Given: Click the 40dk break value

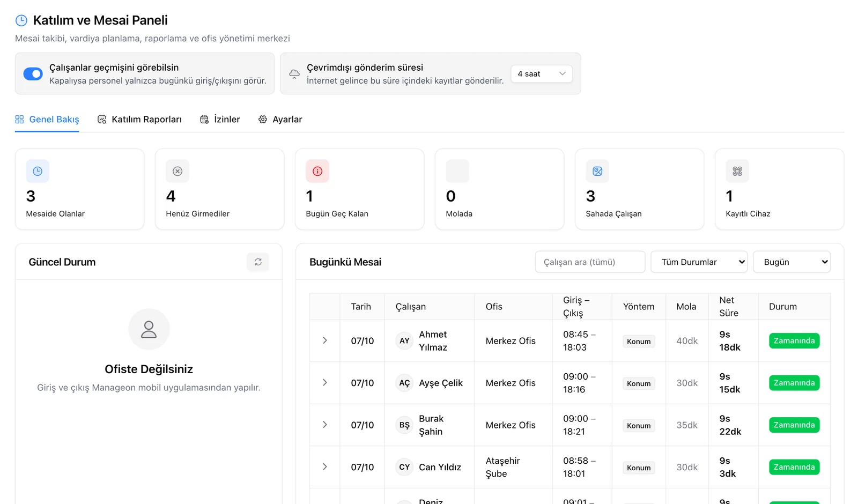Looking at the screenshot, I should click(687, 341).
